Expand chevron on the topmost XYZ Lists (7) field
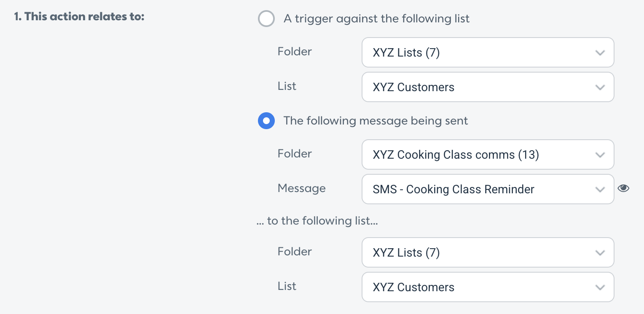The width and height of the screenshot is (644, 314). tap(600, 53)
